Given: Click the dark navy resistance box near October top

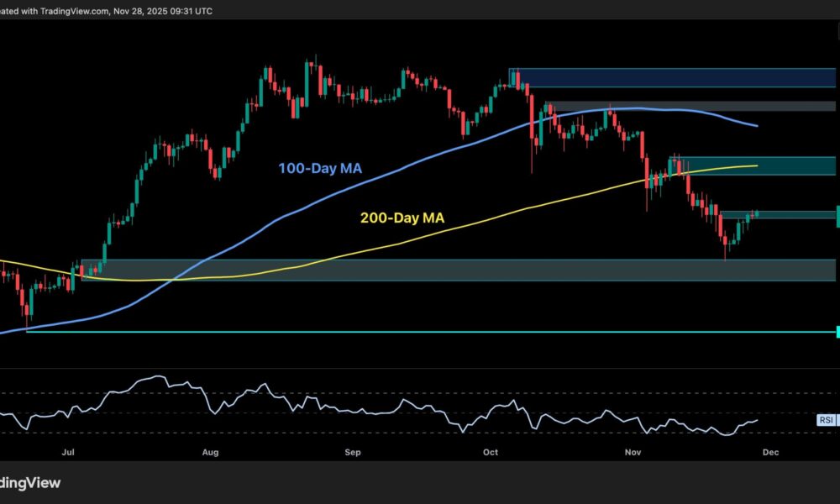Looking at the screenshot, I should [672, 77].
